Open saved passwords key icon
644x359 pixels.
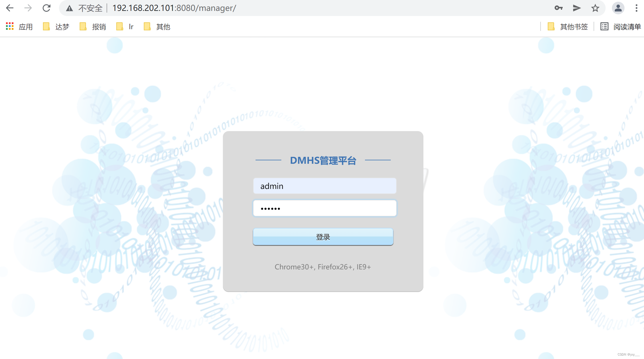point(558,8)
